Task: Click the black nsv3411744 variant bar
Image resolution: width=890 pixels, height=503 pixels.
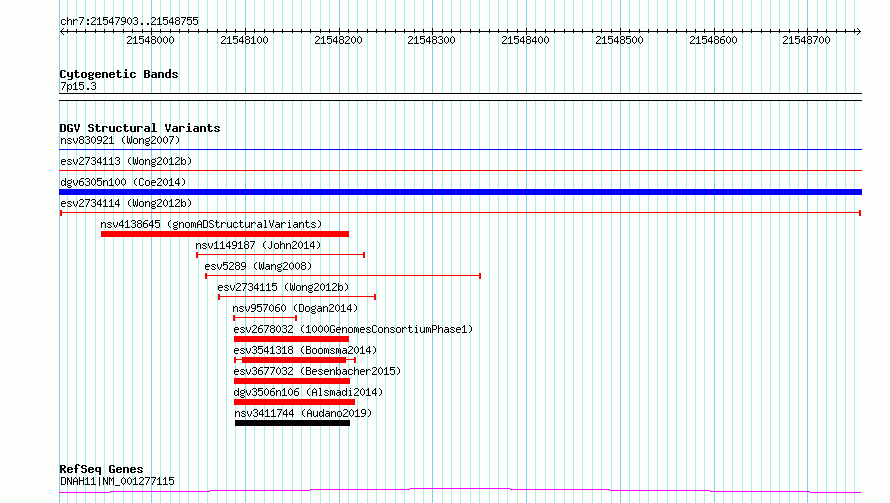Action: point(292,423)
